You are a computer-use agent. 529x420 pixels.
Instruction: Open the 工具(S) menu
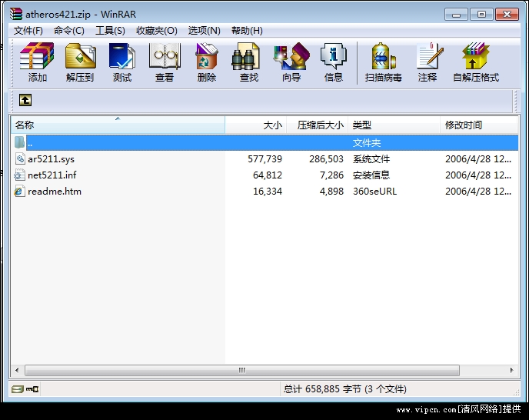point(110,31)
